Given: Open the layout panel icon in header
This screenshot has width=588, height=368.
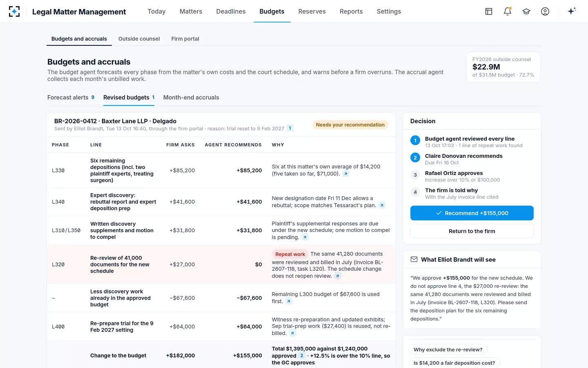Looking at the screenshot, I should coord(489,11).
